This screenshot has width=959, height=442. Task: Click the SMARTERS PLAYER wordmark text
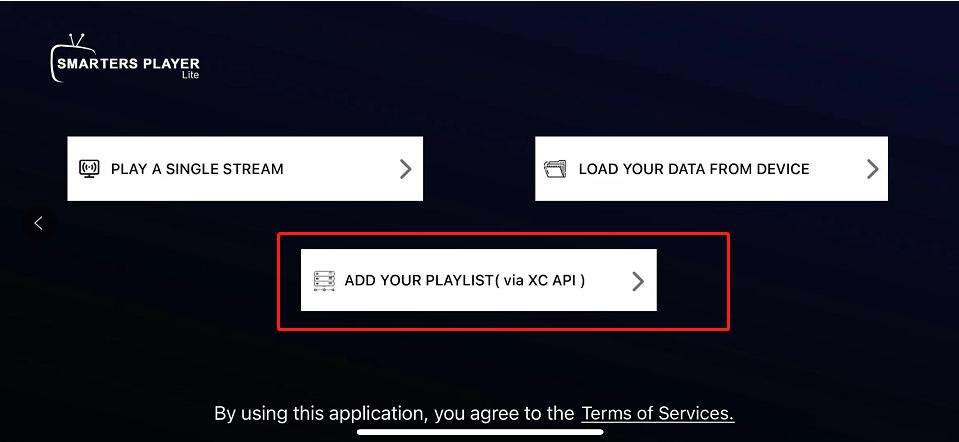tap(126, 64)
